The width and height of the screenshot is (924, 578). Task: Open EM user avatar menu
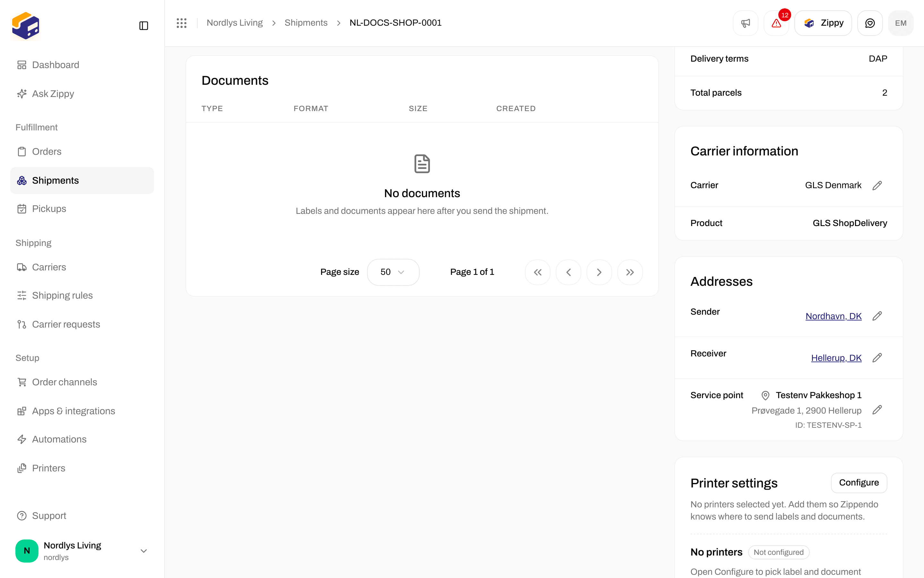pos(901,23)
